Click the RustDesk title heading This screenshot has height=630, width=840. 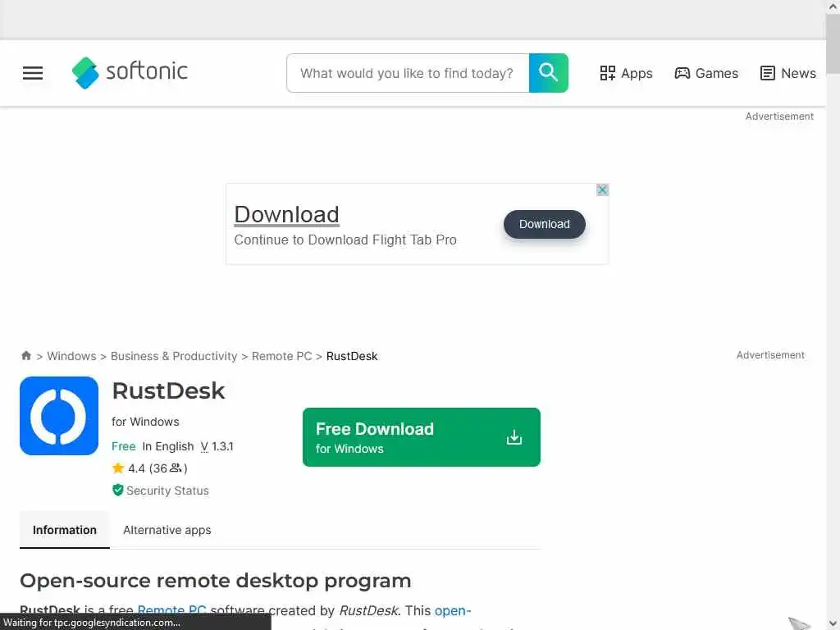(x=168, y=390)
